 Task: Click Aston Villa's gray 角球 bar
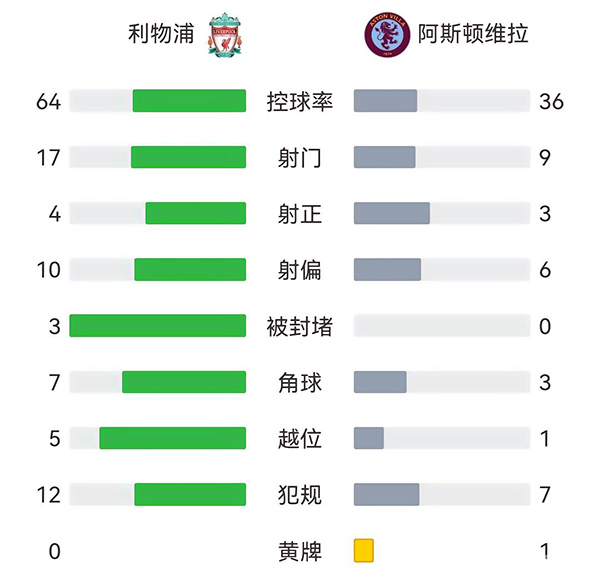(380, 382)
